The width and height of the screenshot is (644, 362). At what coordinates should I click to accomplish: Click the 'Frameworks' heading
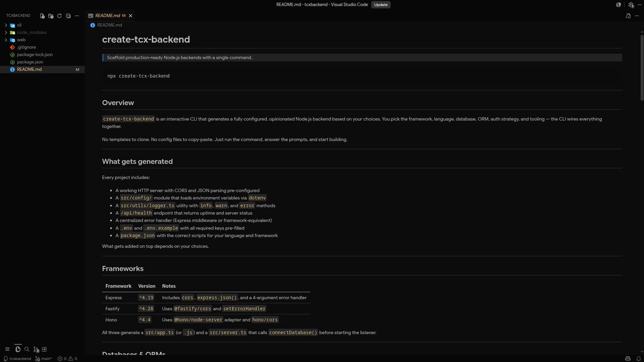123,268
